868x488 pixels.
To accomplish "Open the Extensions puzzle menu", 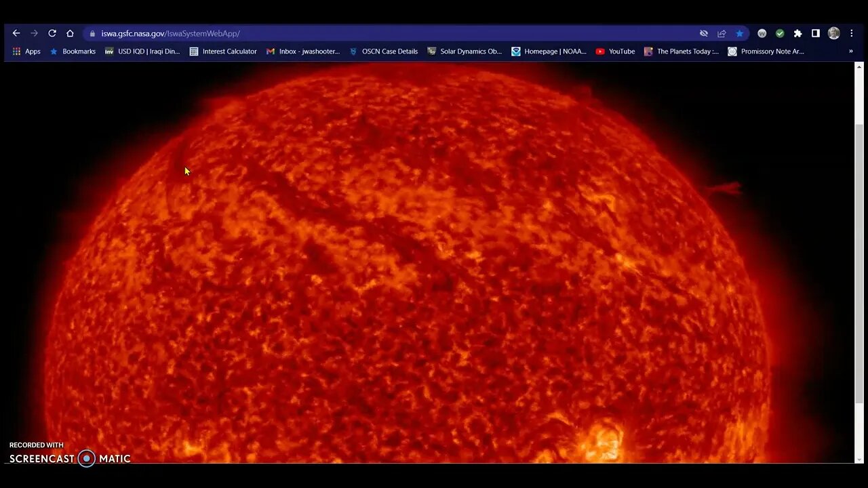I will [x=797, y=33].
